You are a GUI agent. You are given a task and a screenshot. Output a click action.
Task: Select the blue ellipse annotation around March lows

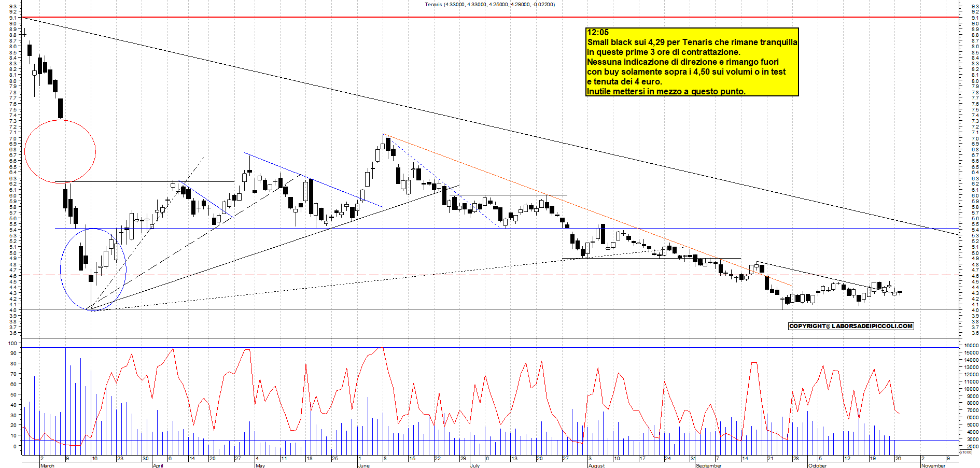point(93,270)
